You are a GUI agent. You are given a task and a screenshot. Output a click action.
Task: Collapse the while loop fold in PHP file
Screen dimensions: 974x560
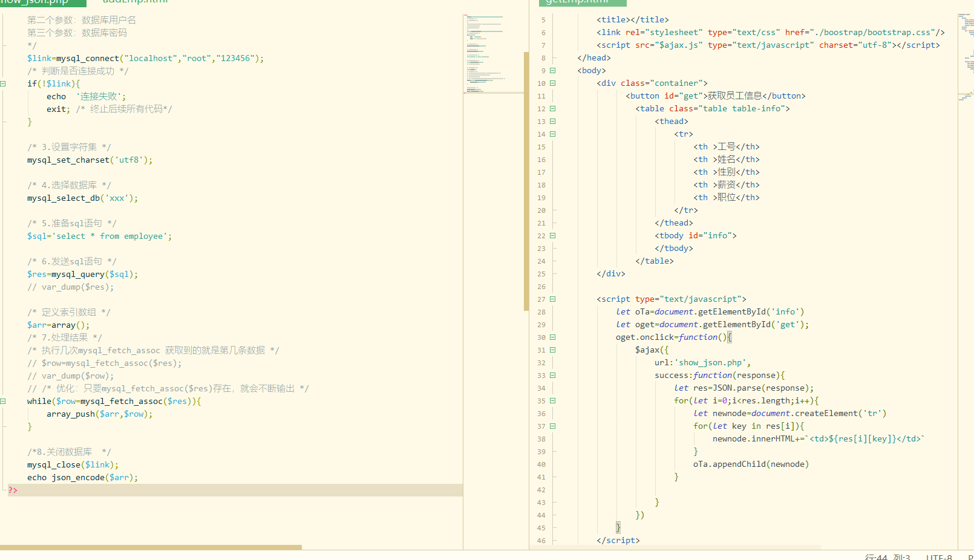pos(3,402)
